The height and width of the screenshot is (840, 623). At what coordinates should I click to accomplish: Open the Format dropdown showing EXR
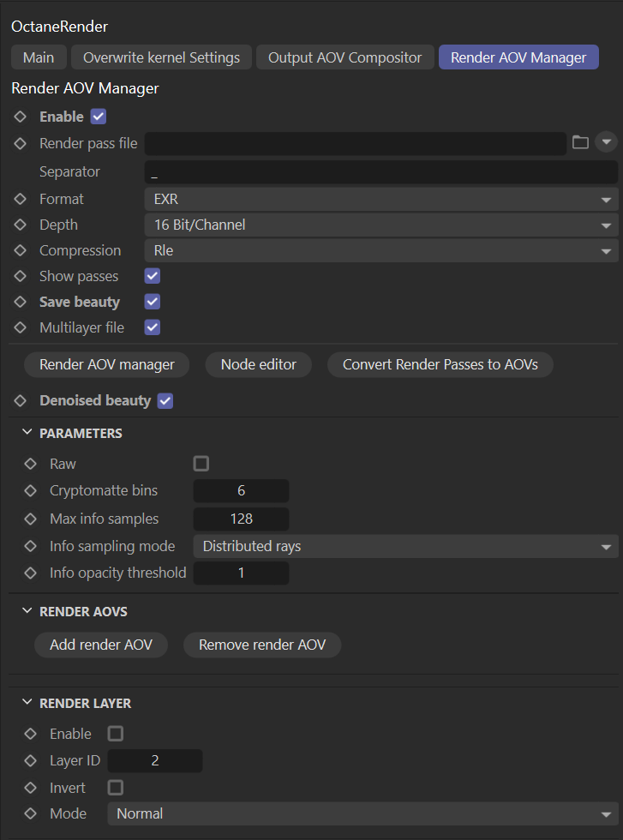(x=380, y=199)
